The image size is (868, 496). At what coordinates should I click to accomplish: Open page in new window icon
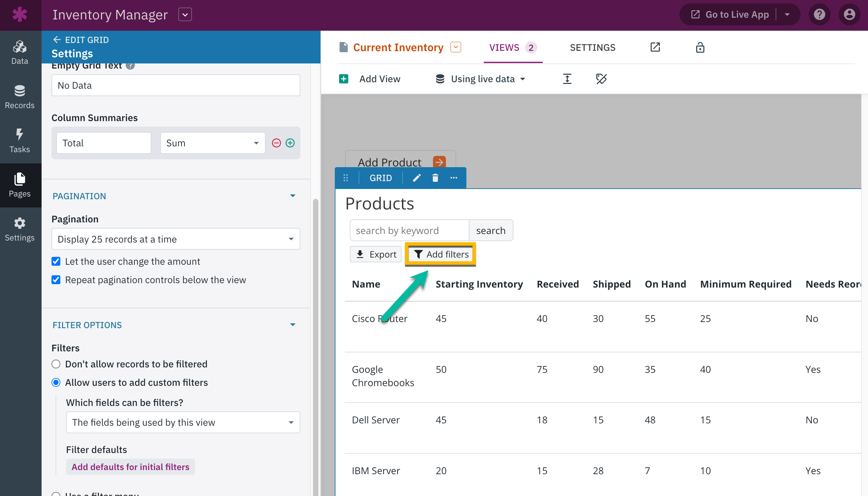point(655,47)
